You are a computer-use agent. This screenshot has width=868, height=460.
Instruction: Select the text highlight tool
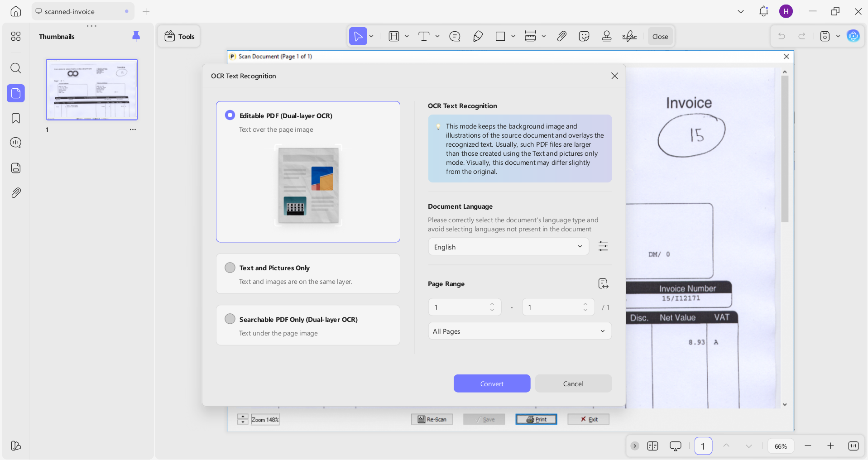tap(394, 36)
